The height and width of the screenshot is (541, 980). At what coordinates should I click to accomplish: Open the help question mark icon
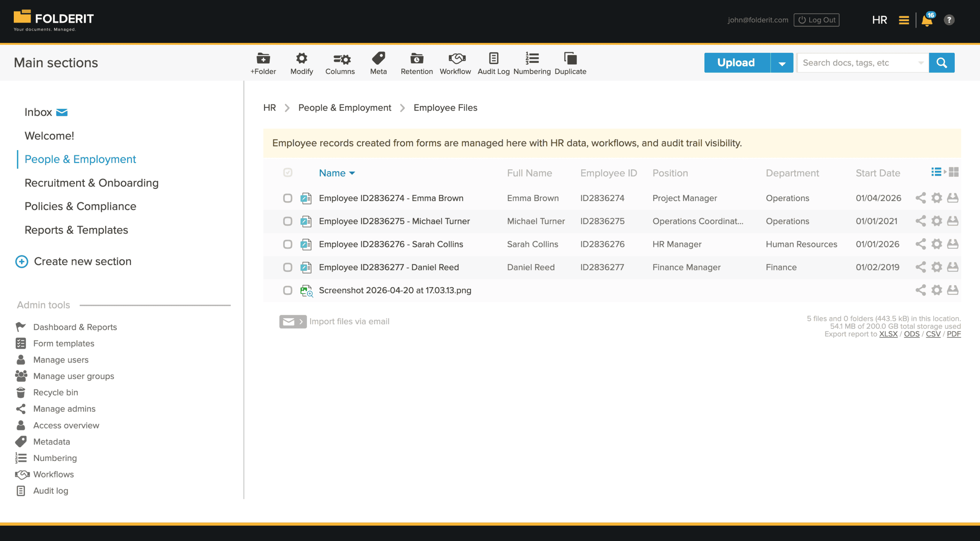(x=949, y=20)
